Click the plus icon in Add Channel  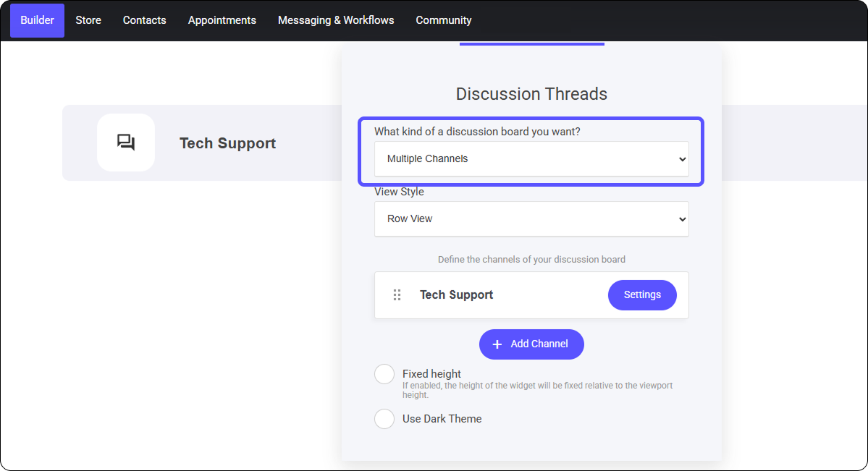497,344
